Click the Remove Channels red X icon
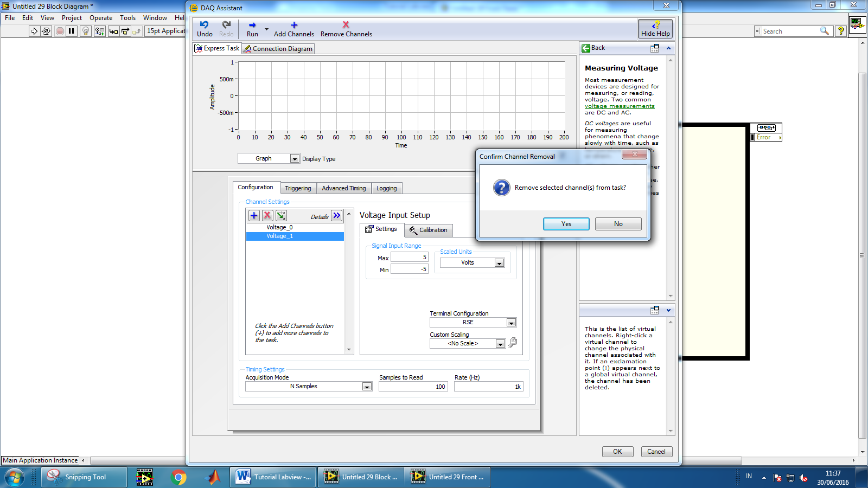Viewport: 868px width, 488px height. point(346,25)
